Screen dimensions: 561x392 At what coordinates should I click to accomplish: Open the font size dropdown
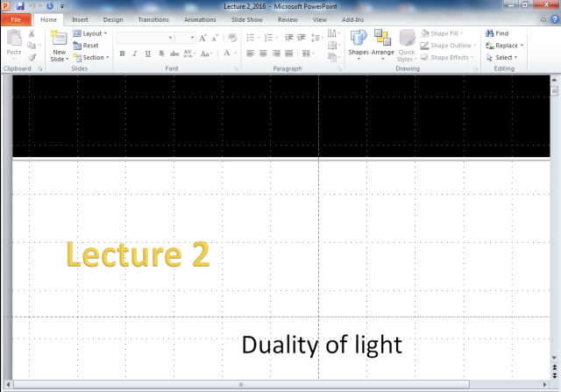pos(192,38)
